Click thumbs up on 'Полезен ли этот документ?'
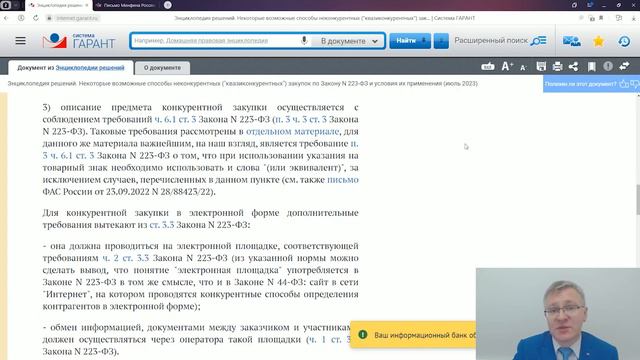Image resolution: width=640 pixels, height=360 pixels. 624,84
